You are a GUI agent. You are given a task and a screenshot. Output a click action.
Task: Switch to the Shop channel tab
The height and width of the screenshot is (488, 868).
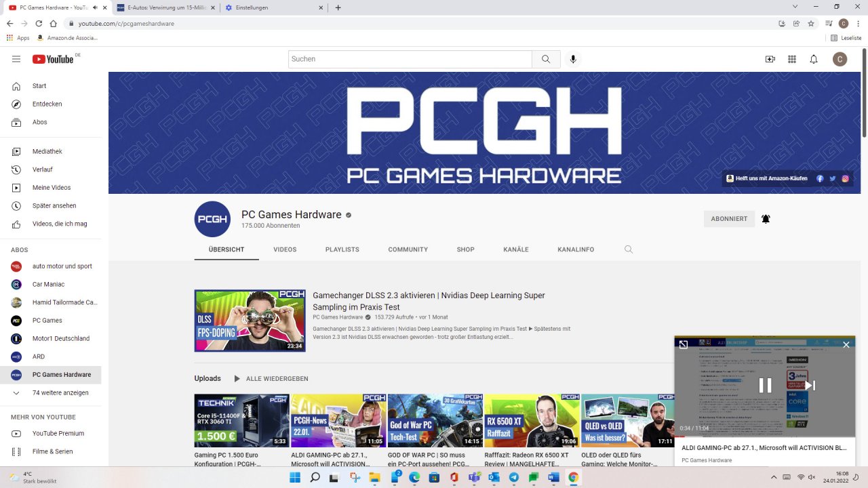click(465, 249)
